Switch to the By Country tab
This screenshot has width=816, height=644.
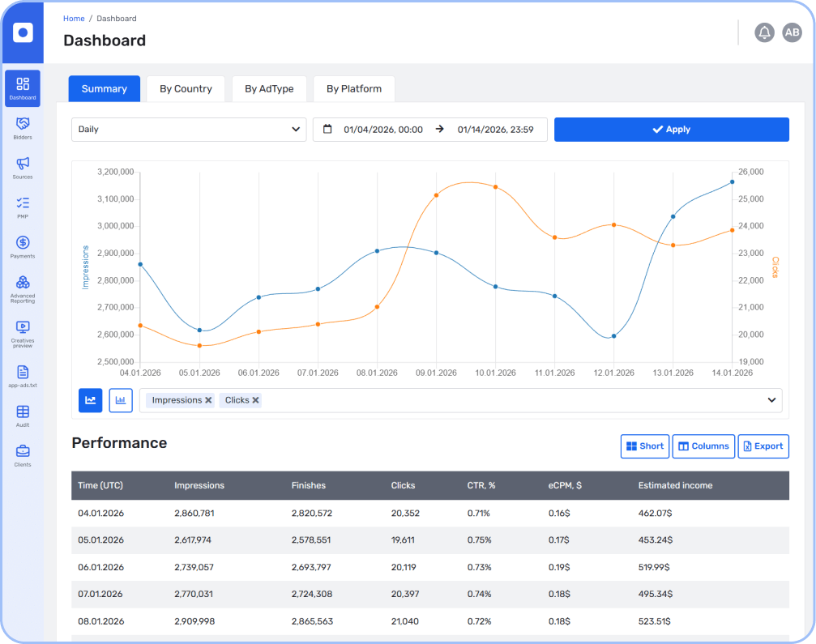click(x=185, y=88)
